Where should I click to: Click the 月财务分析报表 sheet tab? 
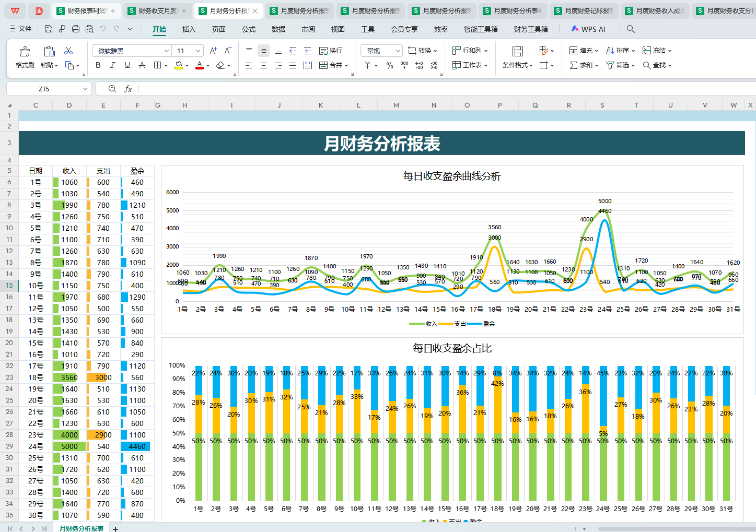point(81,528)
